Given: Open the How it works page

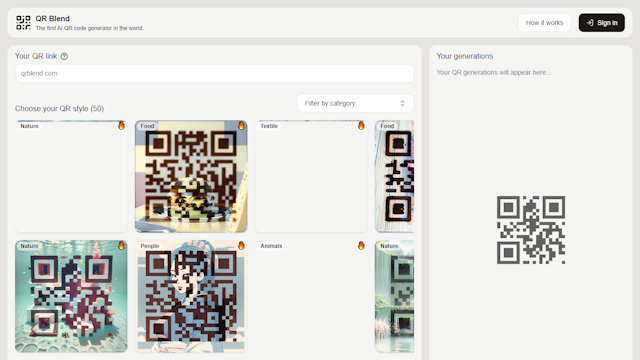Looking at the screenshot, I should (544, 23).
